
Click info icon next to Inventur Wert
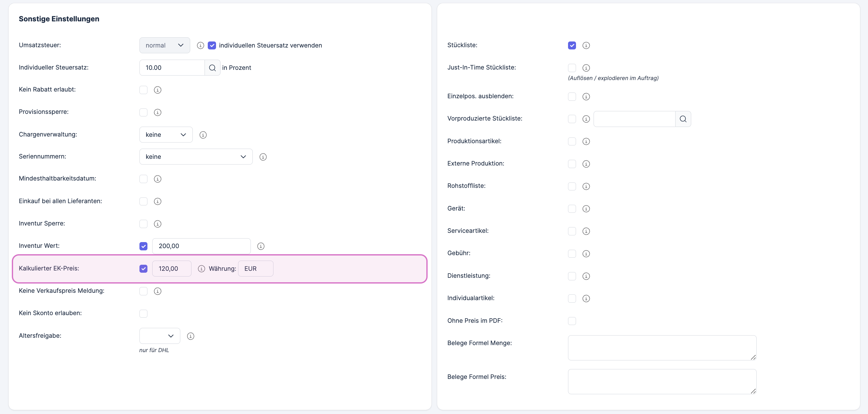(261, 246)
